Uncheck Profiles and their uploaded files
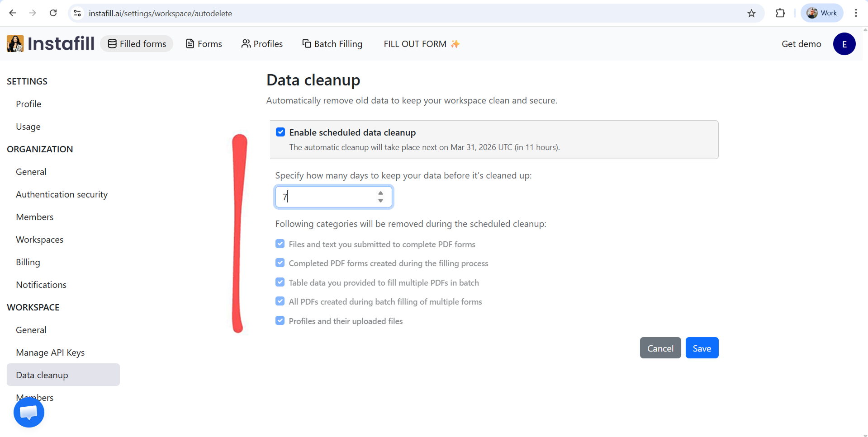 tap(280, 320)
